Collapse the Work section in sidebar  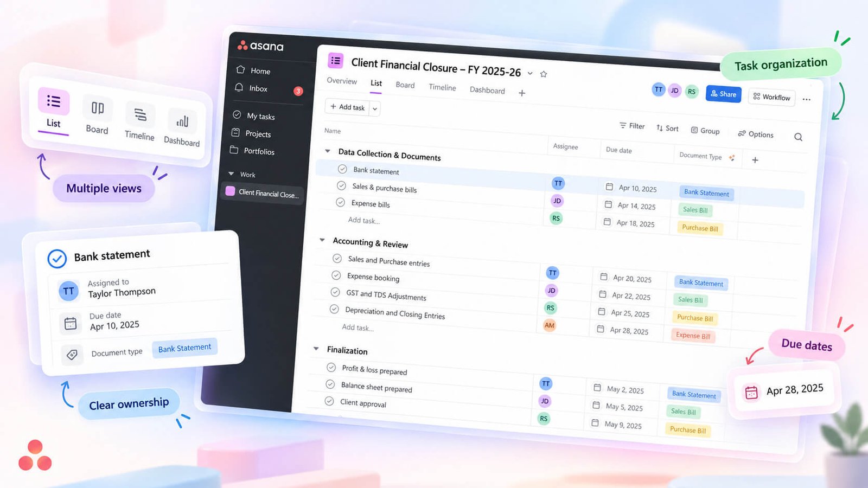pyautogui.click(x=231, y=174)
